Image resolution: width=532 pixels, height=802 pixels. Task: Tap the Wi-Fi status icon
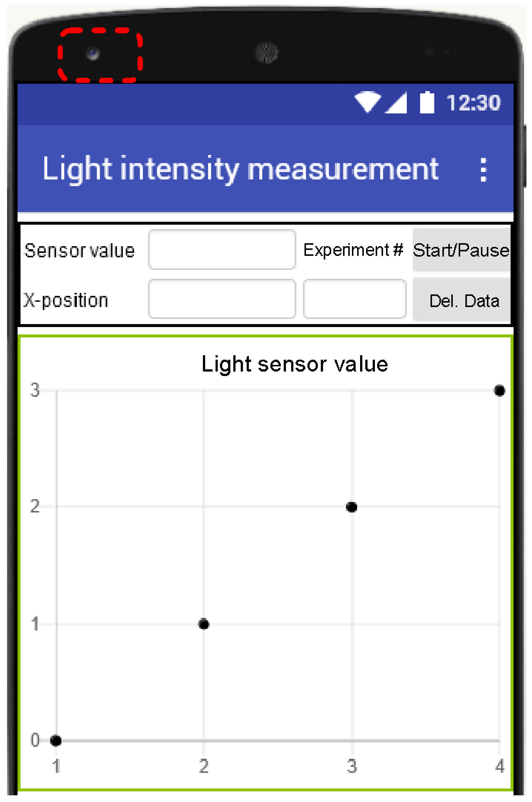point(367,102)
